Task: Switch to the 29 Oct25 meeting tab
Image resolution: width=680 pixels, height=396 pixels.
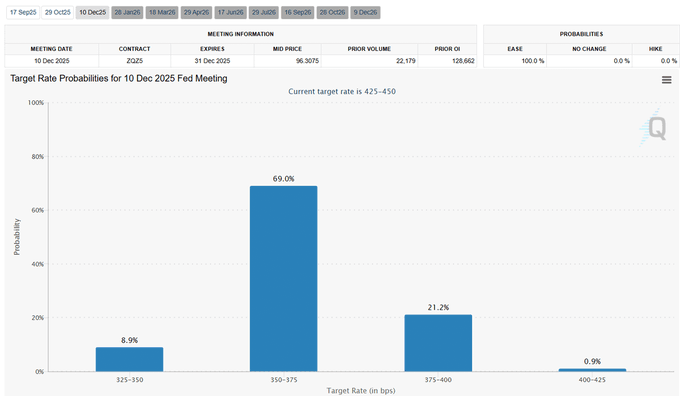Action: (x=58, y=13)
